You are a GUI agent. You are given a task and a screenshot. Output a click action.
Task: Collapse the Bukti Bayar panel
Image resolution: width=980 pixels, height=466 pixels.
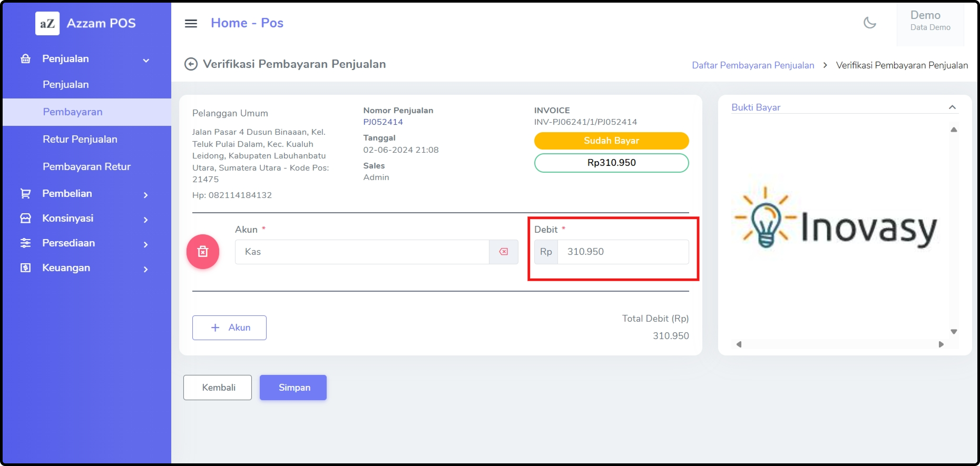952,107
